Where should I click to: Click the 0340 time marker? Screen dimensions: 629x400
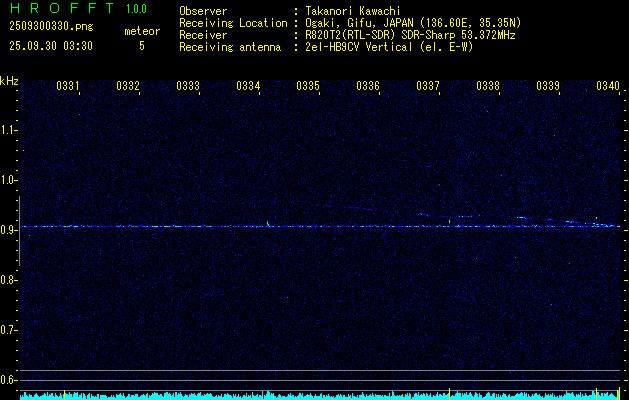608,86
